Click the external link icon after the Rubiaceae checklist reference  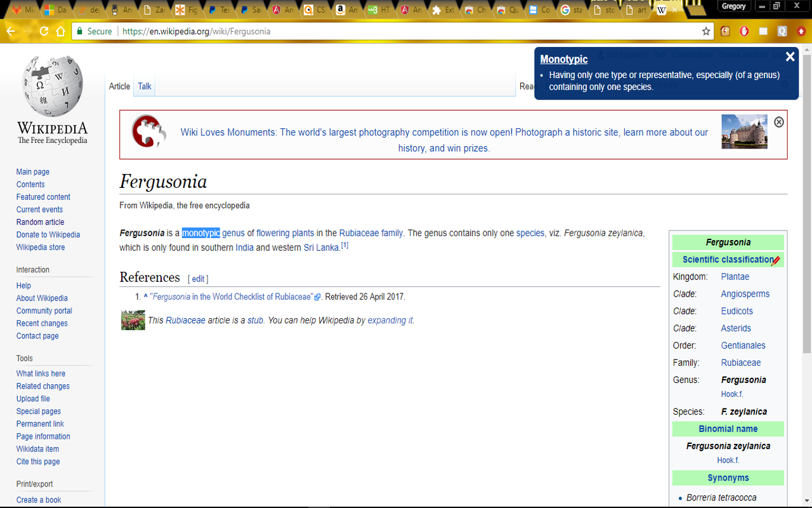(x=317, y=297)
